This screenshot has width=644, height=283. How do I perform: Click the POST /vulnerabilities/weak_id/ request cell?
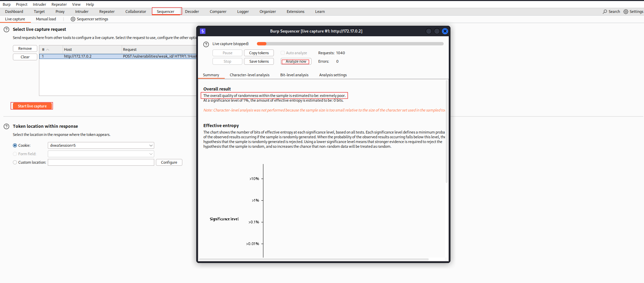point(159,56)
